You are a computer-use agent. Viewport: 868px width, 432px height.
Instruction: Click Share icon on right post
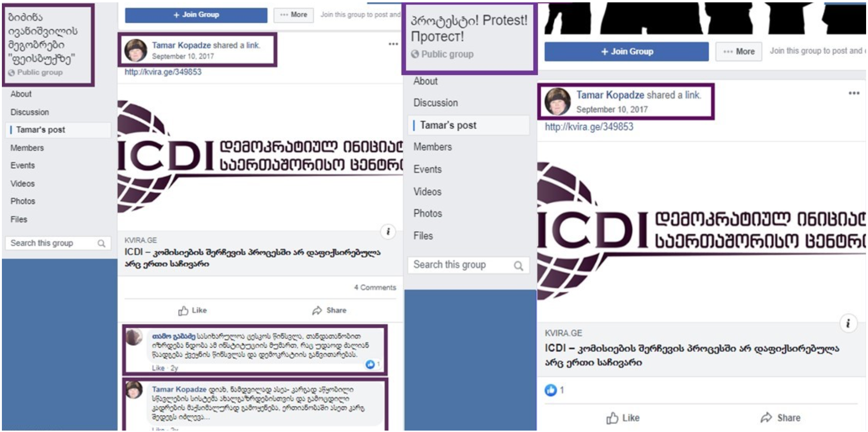pyautogui.click(x=766, y=417)
